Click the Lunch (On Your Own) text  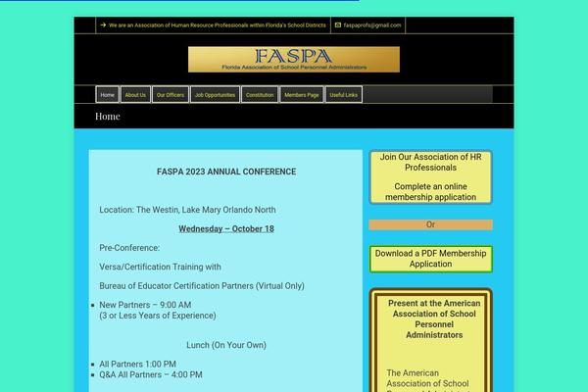click(x=226, y=345)
